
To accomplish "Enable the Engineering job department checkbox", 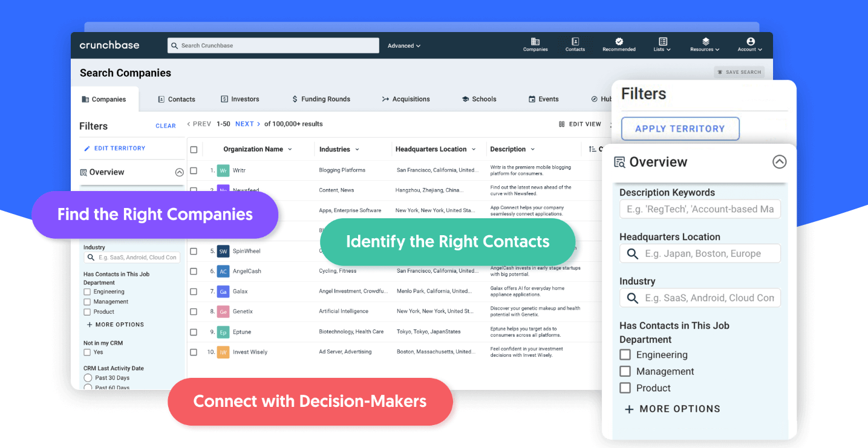I will coord(625,354).
